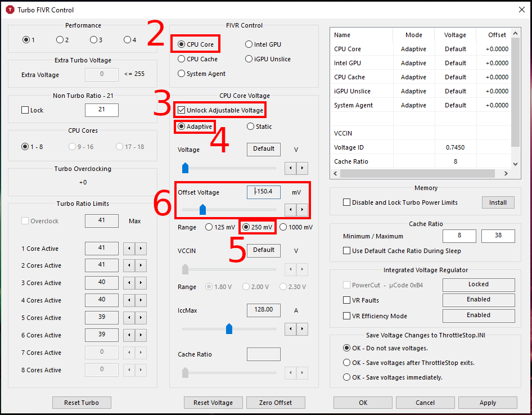Screen dimensions: 532x415
Task: Select Adaptive voltage mode
Action: point(195,127)
